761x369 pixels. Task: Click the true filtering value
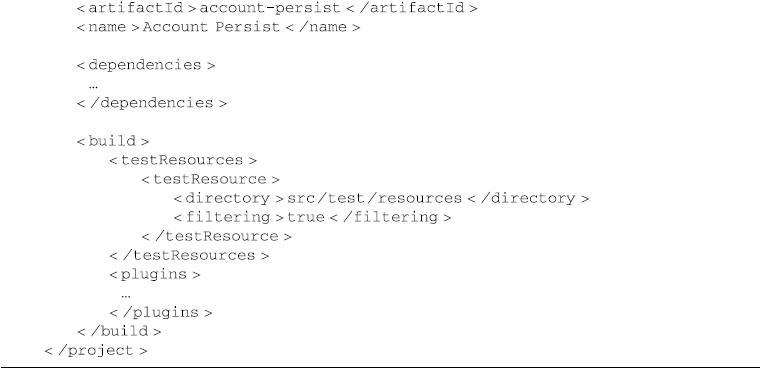point(306,218)
